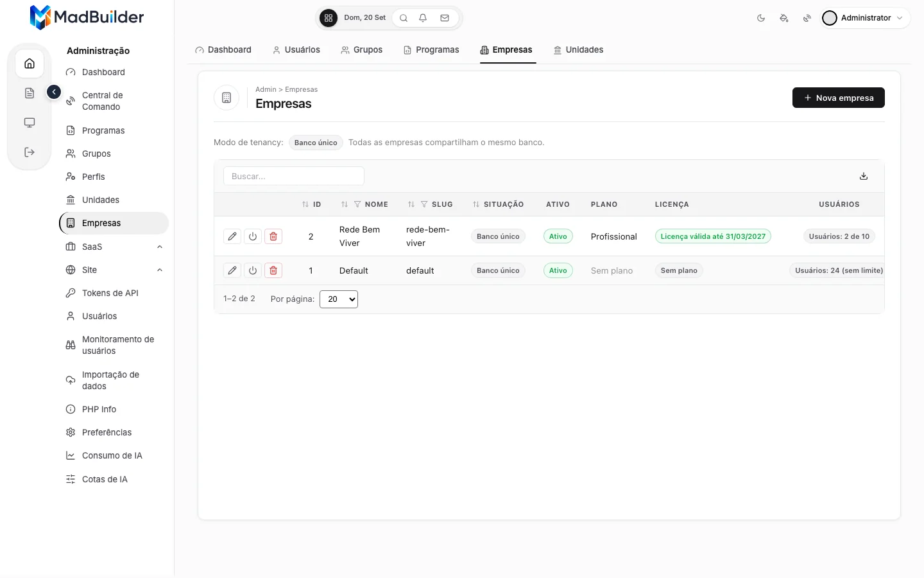
Task: Sort the table by ID
Action: (x=305, y=204)
